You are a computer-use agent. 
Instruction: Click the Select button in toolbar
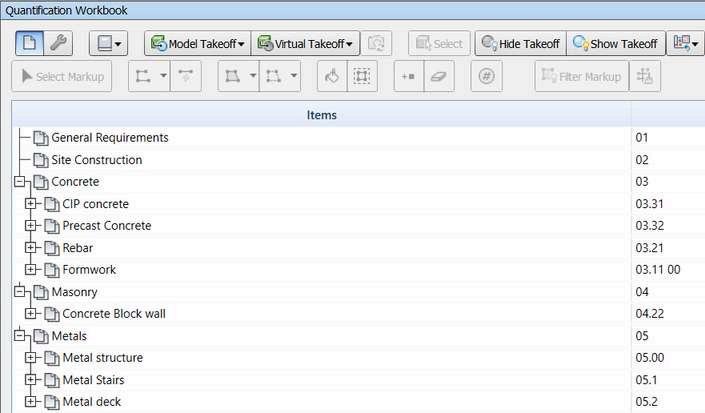point(439,44)
